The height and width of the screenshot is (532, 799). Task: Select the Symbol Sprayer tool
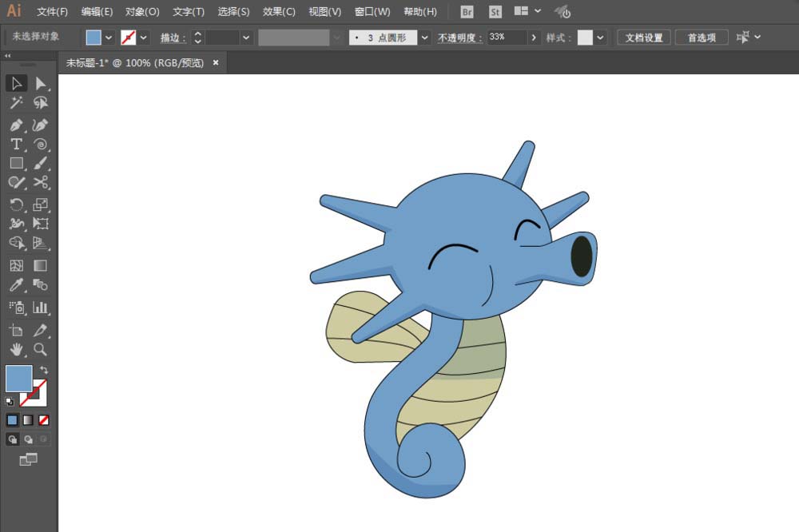click(16, 308)
